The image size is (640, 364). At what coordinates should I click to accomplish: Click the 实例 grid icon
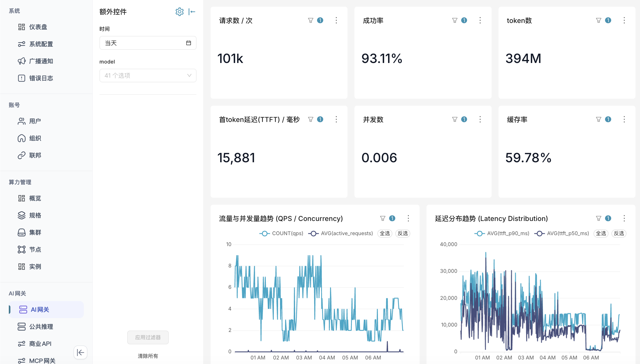pos(21,267)
